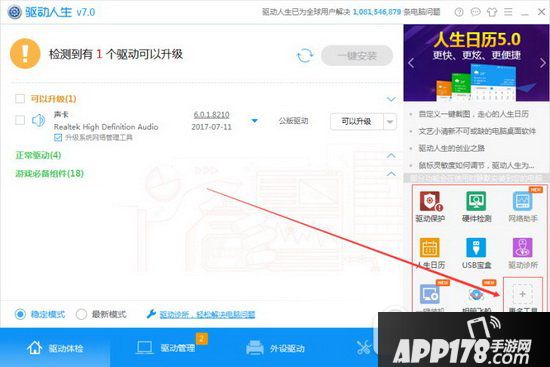Open the driver version dropdown arrow
Viewport: 550px width, 367px height.
[x=255, y=121]
